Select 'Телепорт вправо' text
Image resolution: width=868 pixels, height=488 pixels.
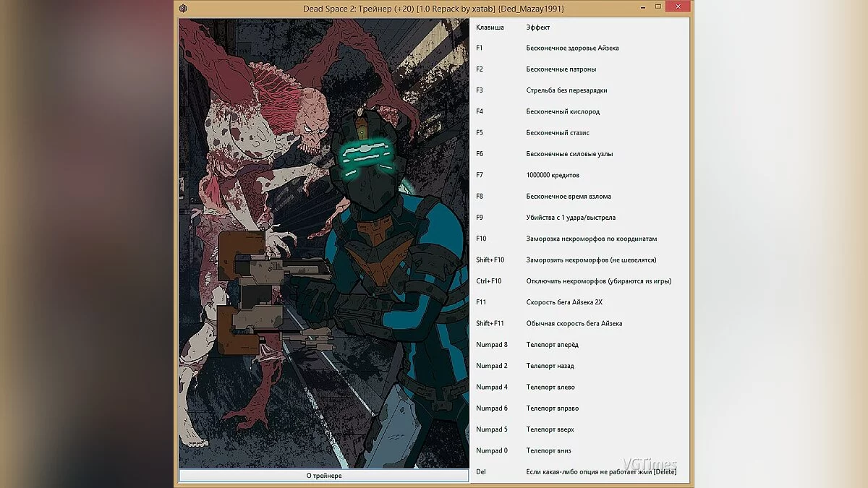click(x=553, y=408)
